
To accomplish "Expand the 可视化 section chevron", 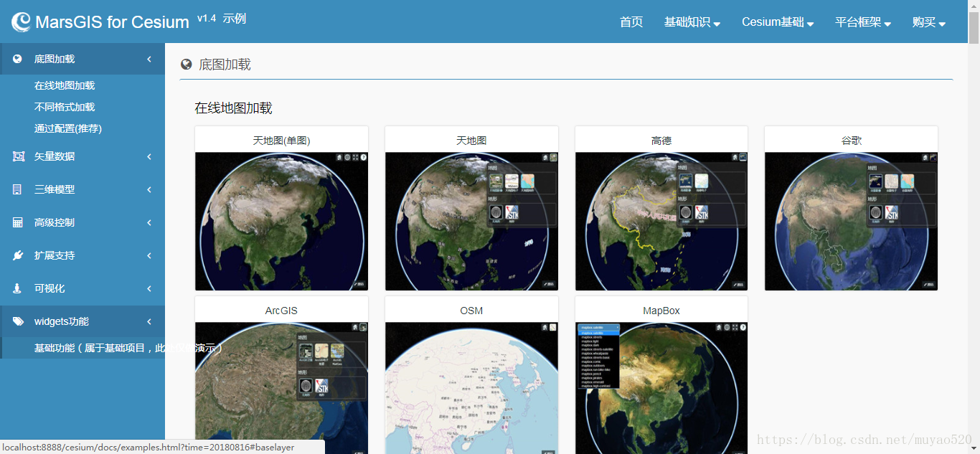I will coord(149,288).
